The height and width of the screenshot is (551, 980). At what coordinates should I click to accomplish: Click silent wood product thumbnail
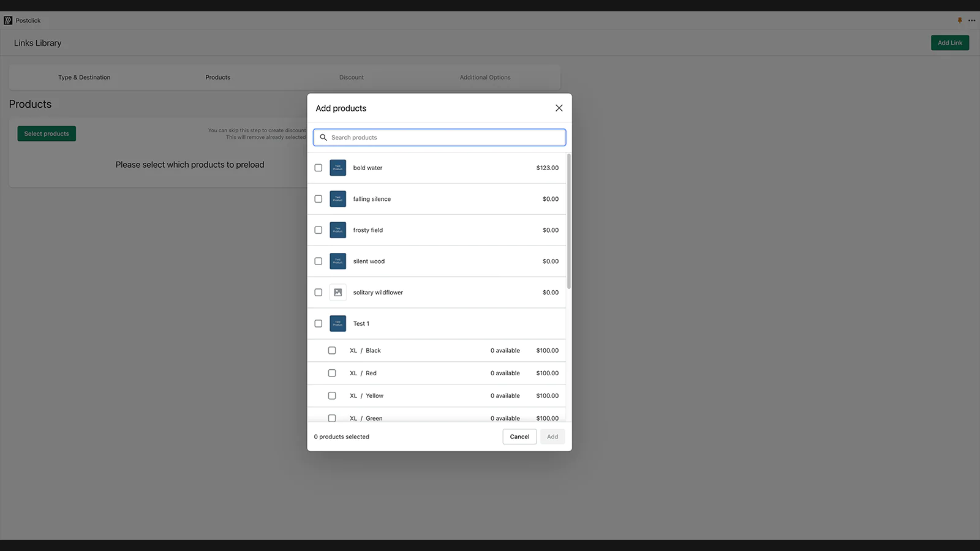tap(338, 261)
